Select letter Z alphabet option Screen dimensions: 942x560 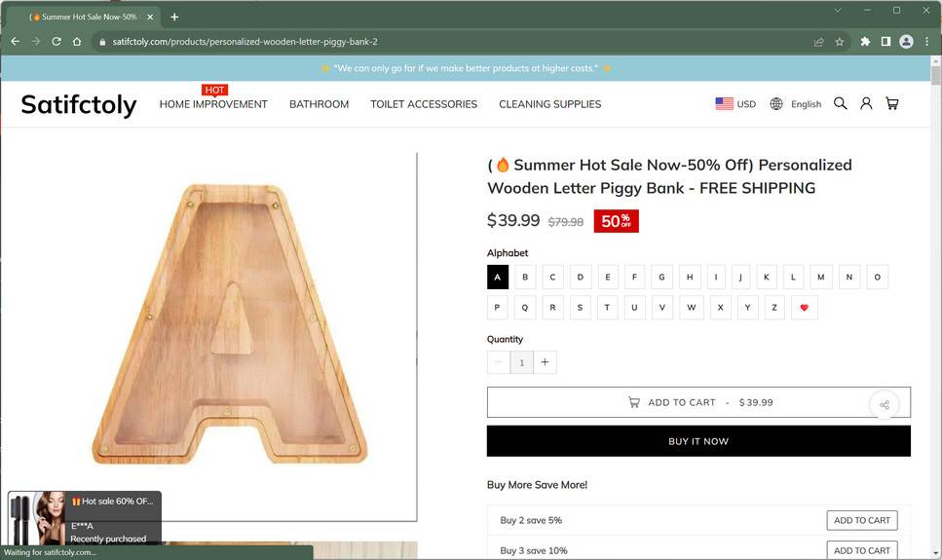tap(774, 307)
